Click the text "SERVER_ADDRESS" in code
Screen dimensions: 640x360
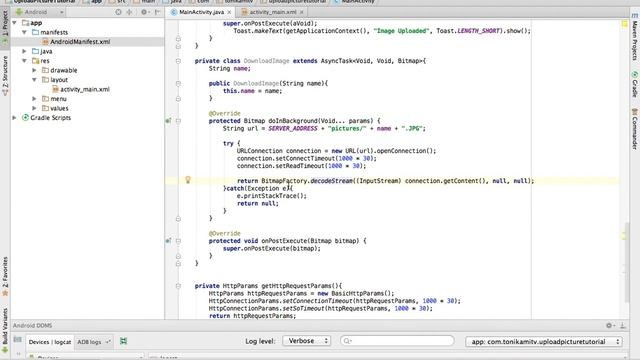click(x=293, y=128)
